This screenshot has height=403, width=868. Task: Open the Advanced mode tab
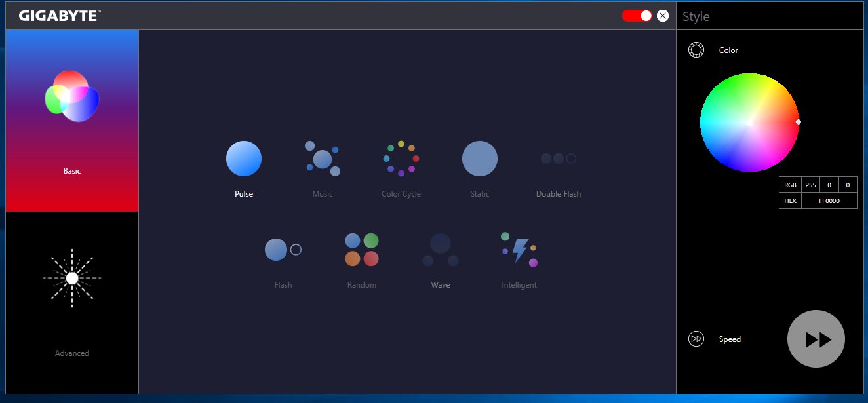tap(72, 303)
